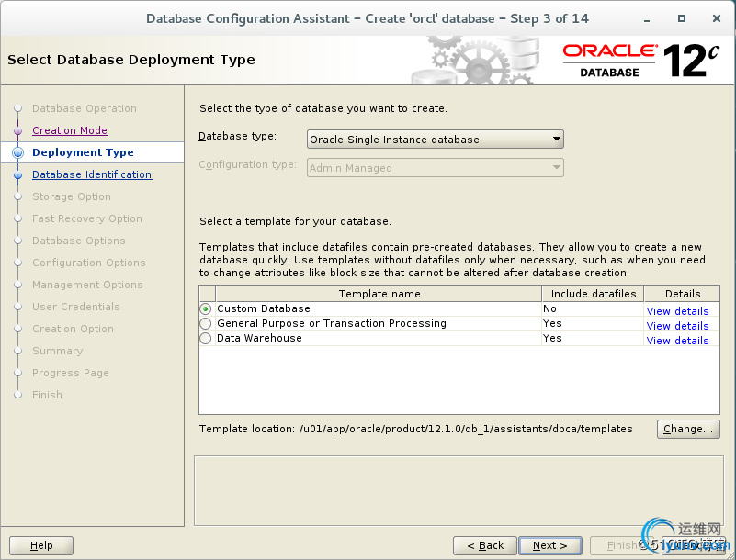Click the Finish step label in sidebar
736x560 pixels.
click(47, 395)
